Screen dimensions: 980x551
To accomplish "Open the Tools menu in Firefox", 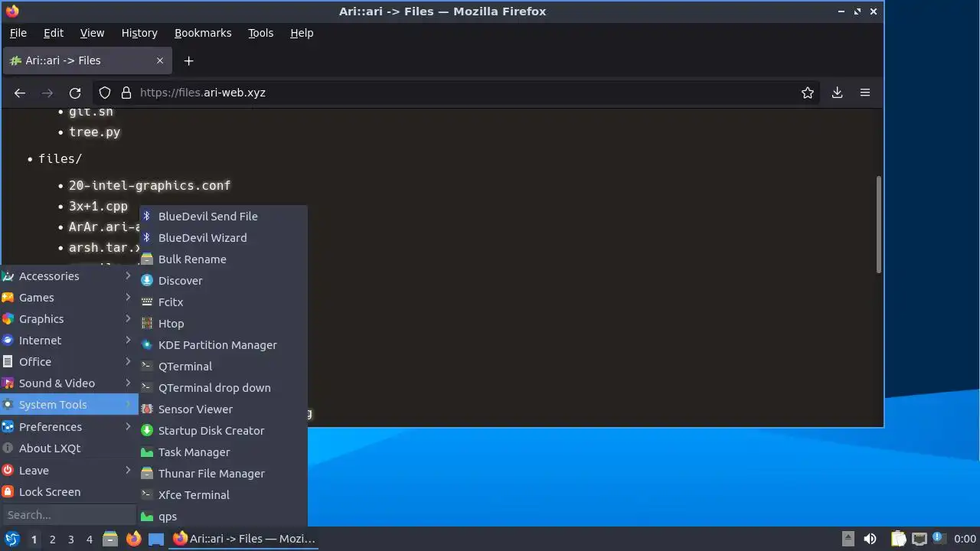I will tap(260, 33).
